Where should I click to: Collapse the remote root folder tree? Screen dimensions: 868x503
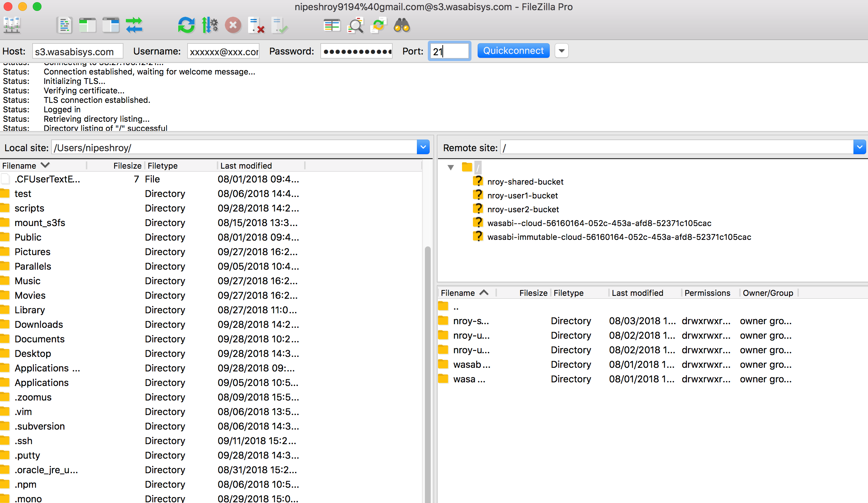451,168
